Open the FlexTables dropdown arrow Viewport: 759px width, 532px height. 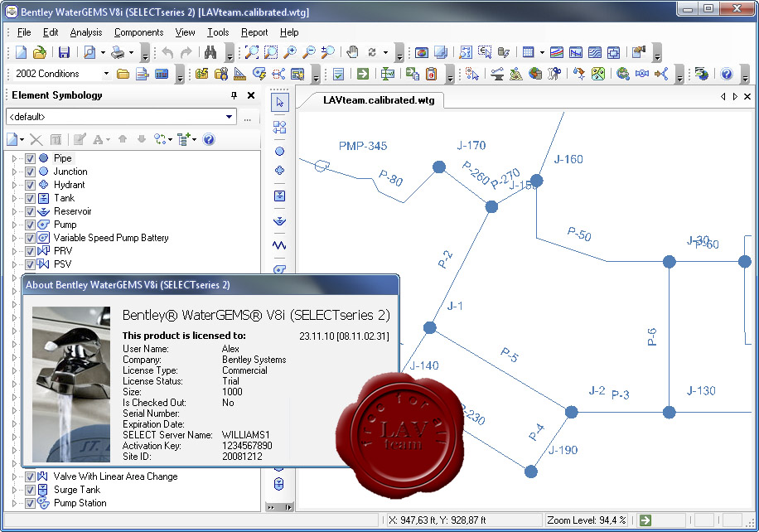pyautogui.click(x=542, y=52)
